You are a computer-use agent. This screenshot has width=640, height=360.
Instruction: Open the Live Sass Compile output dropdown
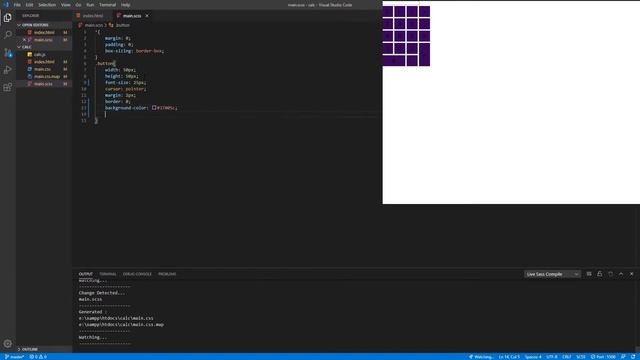(552, 274)
